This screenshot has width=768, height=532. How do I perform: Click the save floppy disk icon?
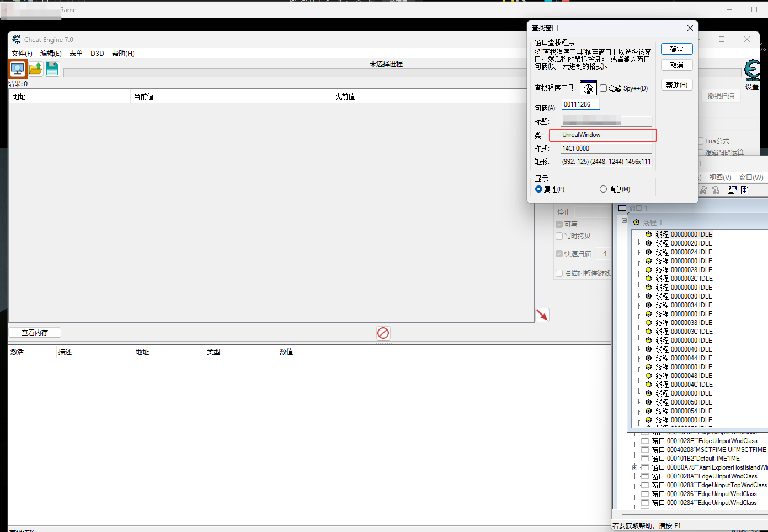click(52, 68)
